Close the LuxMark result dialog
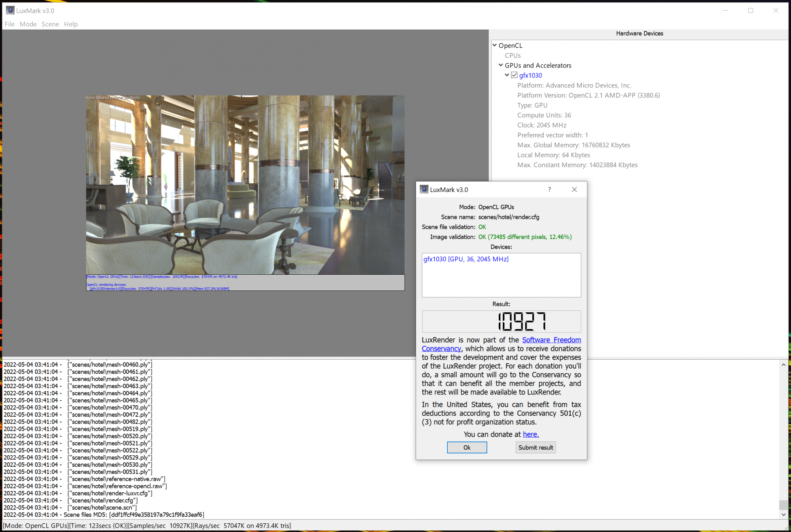Image resolution: width=791 pixels, height=532 pixels. [x=574, y=190]
